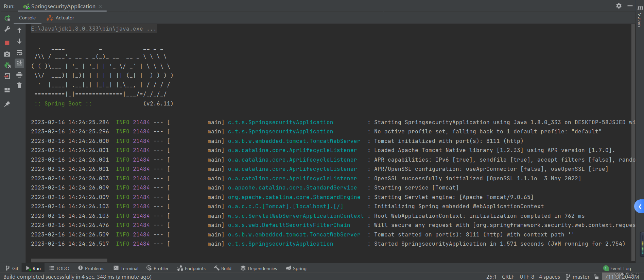Click w.s.c.ServletWebServerApplicationContext logger name
Viewport: 644px width, 280px height.
click(x=296, y=216)
